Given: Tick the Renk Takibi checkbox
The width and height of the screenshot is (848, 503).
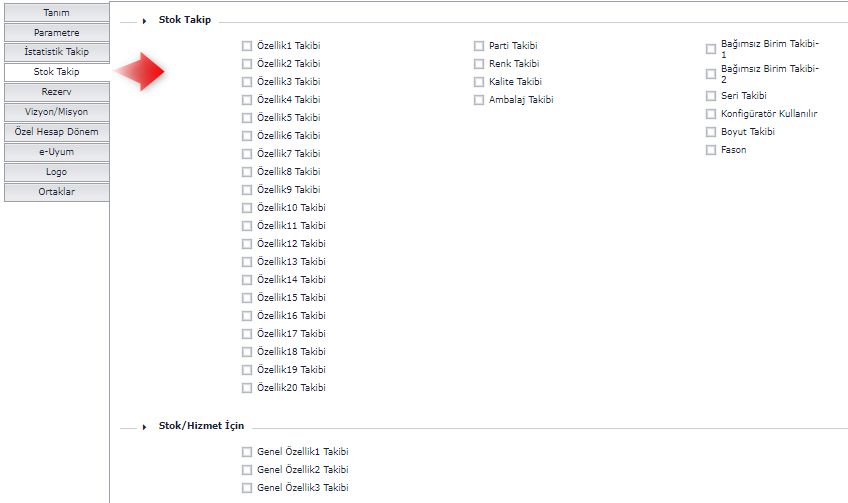Looking at the screenshot, I should (x=479, y=64).
